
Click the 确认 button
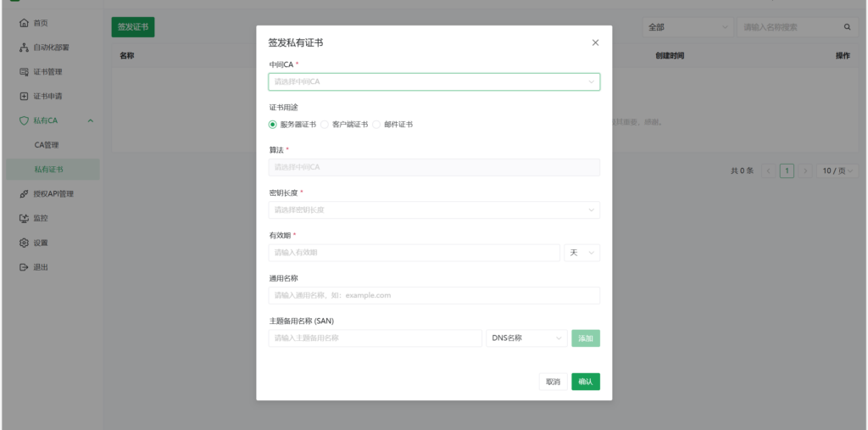pyautogui.click(x=586, y=382)
